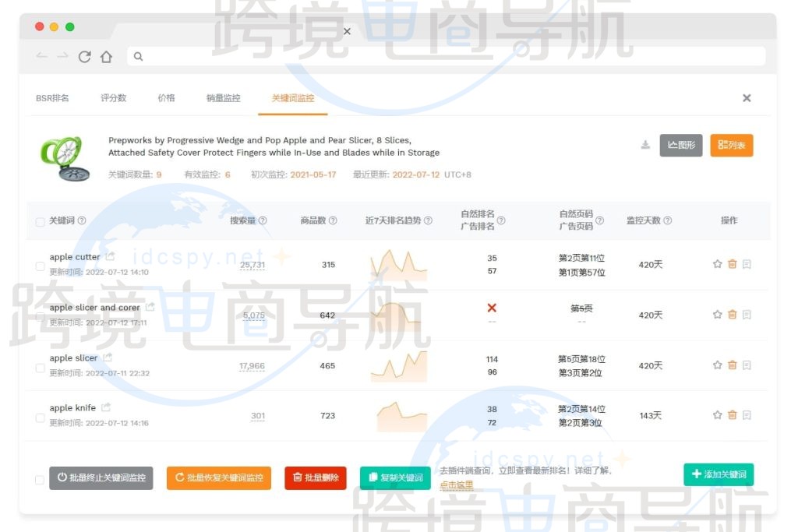The height and width of the screenshot is (532, 798).
Task: Open notes icon for apple slicer row
Action: [747, 365]
